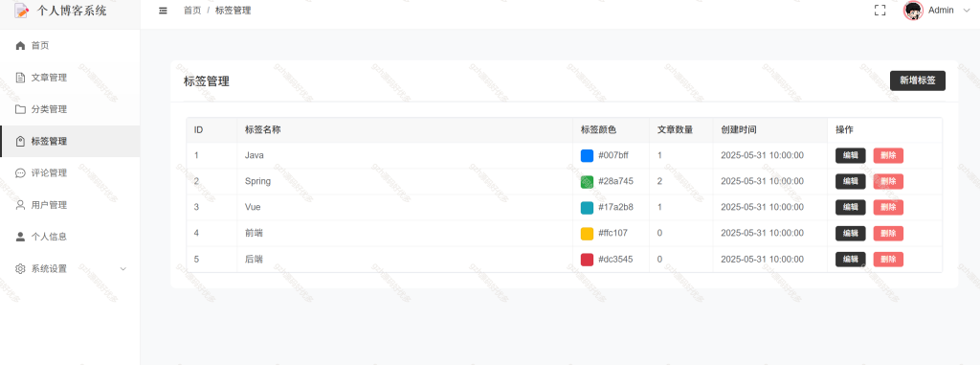Screen dimensions: 980x365
Task: Click the 首页 breadcrumb link
Action: [x=192, y=11]
